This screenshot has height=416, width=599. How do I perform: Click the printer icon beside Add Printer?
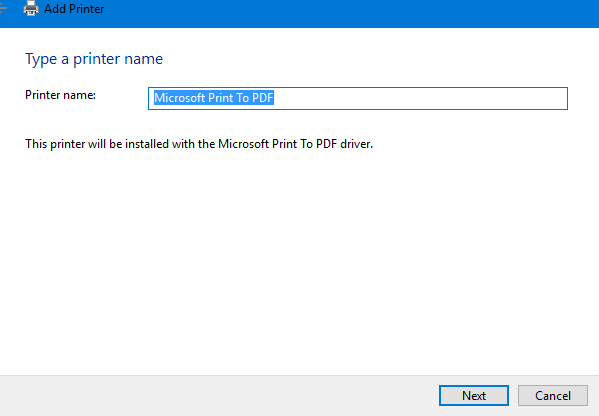tap(31, 8)
